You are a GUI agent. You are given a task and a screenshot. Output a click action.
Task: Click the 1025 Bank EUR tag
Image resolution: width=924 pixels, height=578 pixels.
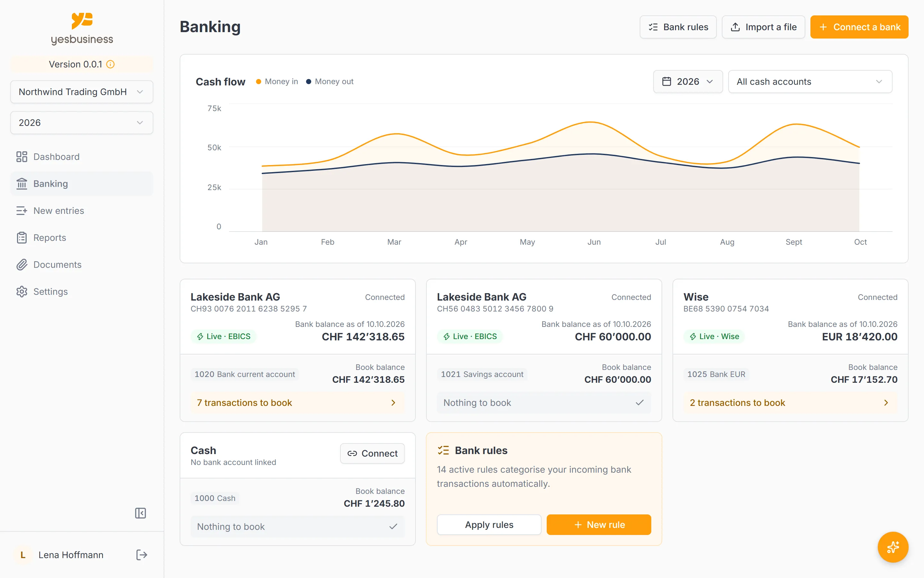716,374
